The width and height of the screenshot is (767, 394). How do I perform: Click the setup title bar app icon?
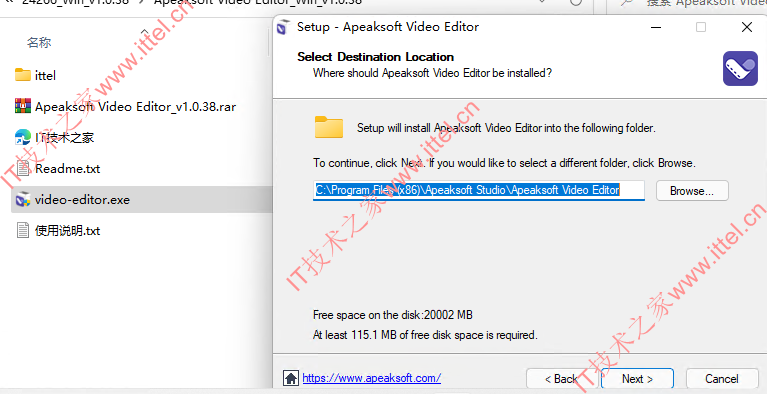click(x=283, y=27)
